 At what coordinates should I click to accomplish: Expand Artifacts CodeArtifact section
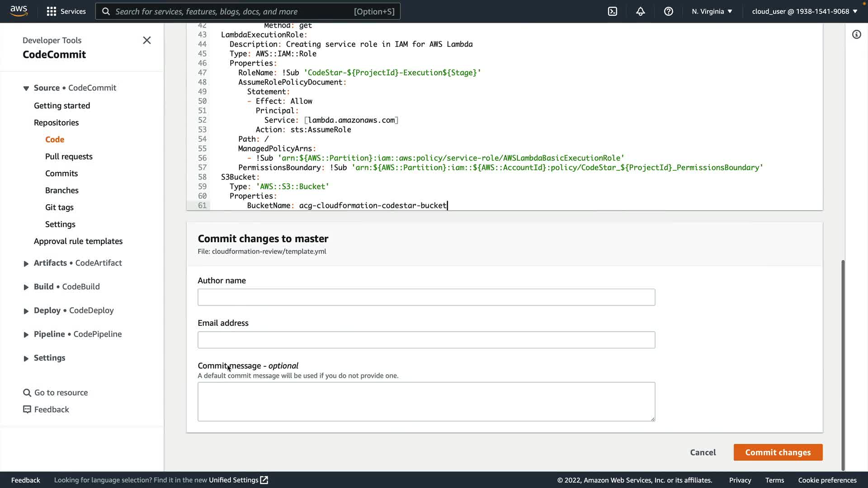pos(26,263)
